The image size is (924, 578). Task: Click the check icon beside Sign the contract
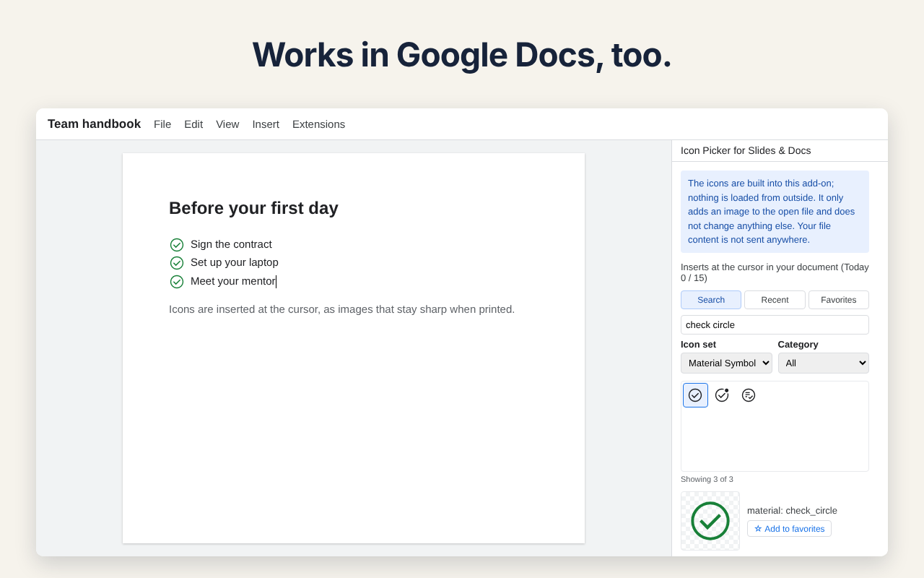coord(177,245)
